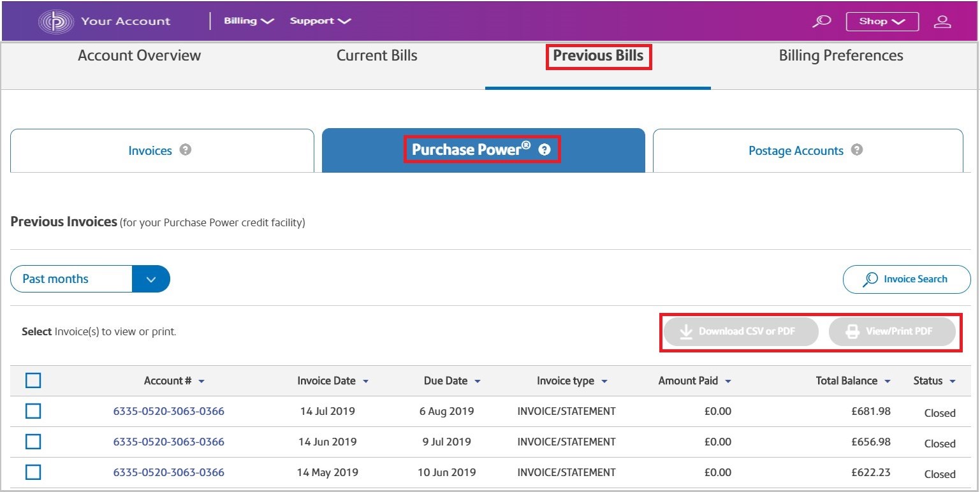
Task: Select the 14 May 2019 invoice checkbox
Action: click(33, 472)
